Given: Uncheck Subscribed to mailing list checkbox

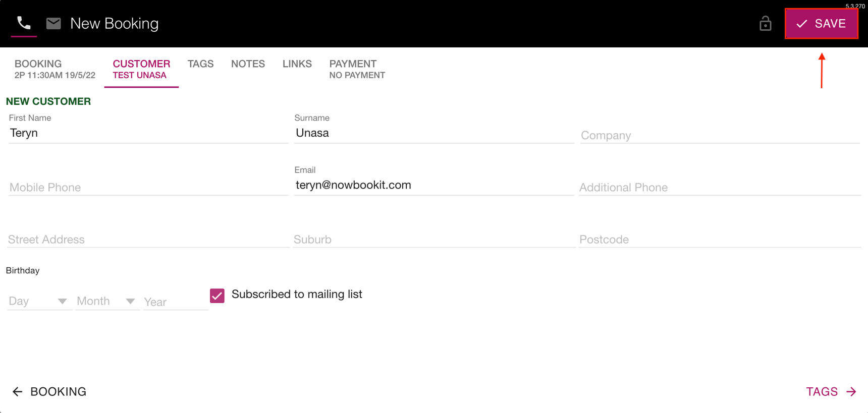Looking at the screenshot, I should [217, 296].
